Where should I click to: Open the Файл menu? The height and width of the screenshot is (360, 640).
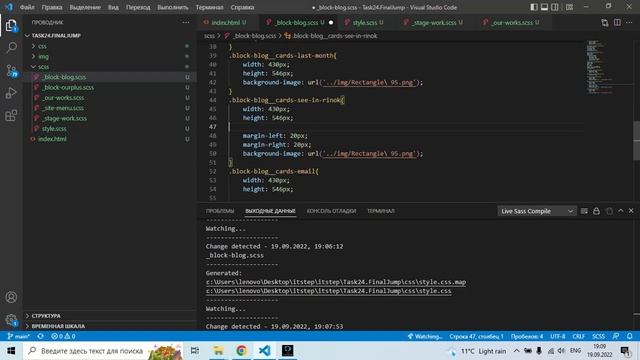point(27,7)
